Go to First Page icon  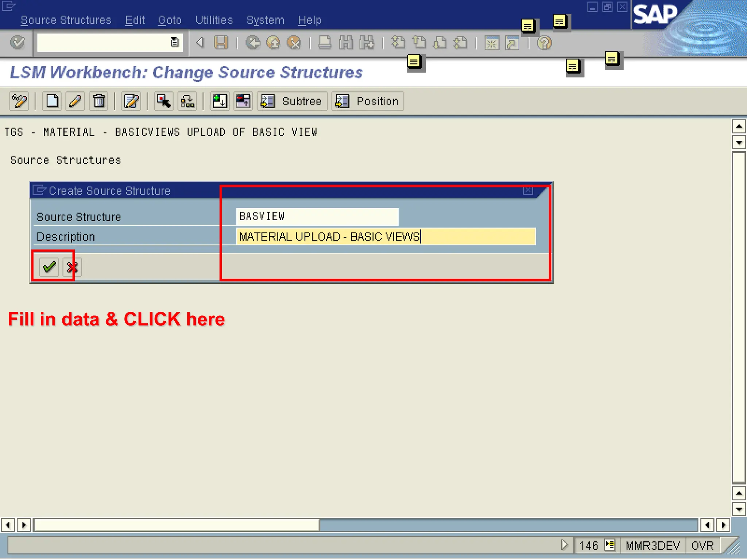pyautogui.click(x=398, y=43)
